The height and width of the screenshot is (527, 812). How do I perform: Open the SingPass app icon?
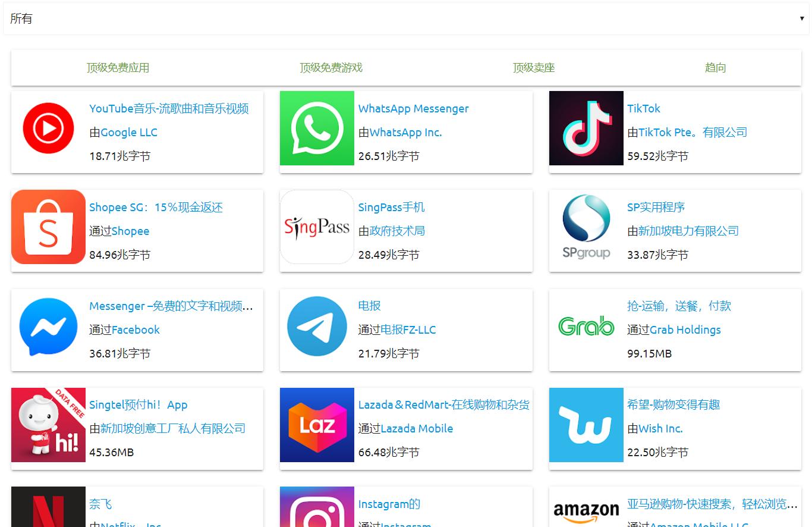point(316,227)
